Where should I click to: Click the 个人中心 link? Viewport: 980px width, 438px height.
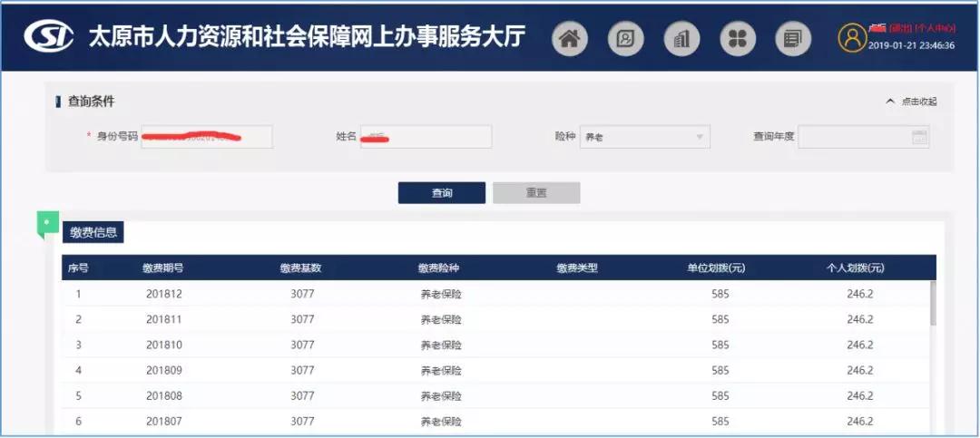pos(935,29)
